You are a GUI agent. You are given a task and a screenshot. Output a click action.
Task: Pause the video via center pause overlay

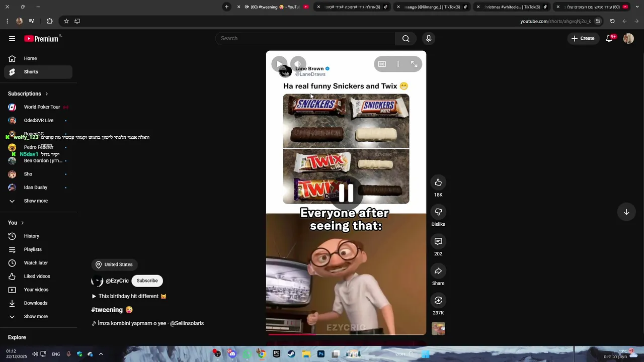tap(346, 193)
